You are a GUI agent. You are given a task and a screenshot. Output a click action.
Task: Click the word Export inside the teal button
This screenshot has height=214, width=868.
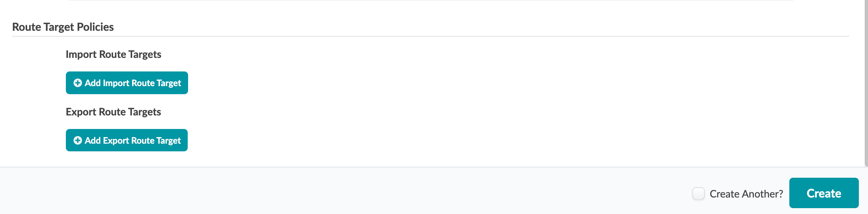pyautogui.click(x=116, y=141)
